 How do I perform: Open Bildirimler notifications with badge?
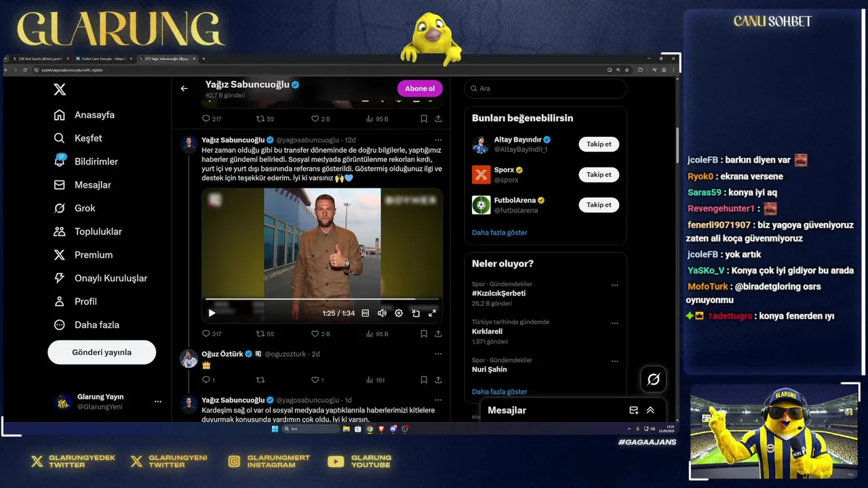(x=85, y=161)
